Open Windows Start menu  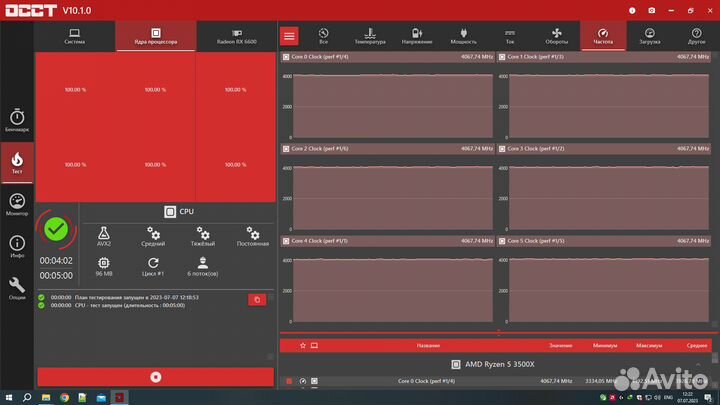pos(8,397)
